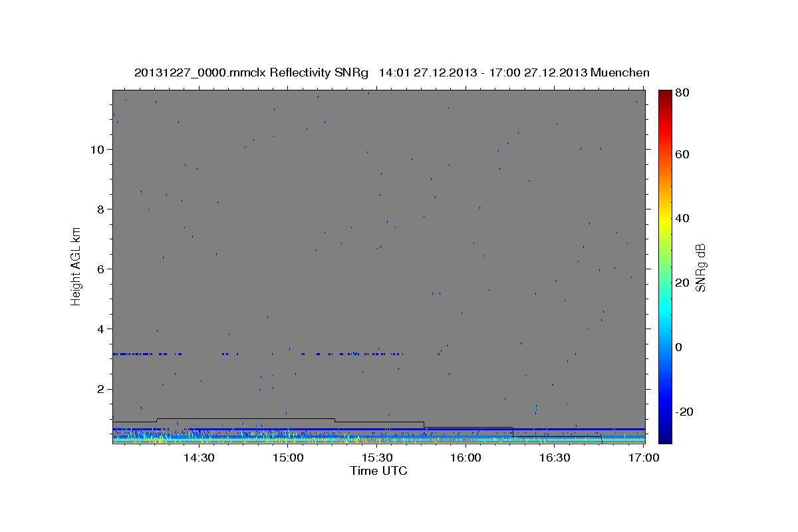Image resolution: width=798 pixels, height=532 pixels.
Task: Click the dark blue bottom of the colorbar
Action: (x=665, y=436)
